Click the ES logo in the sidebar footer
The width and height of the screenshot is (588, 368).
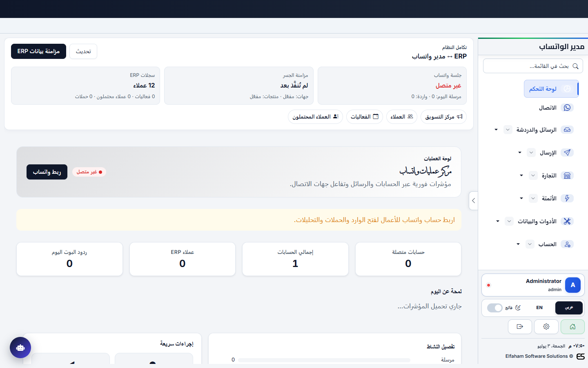(581, 357)
